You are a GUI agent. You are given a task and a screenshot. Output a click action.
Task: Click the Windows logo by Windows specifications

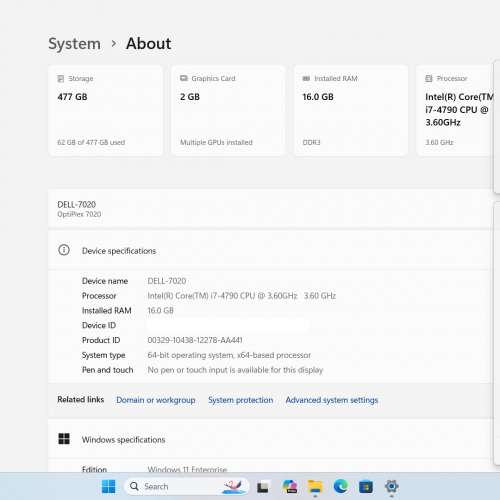64,439
